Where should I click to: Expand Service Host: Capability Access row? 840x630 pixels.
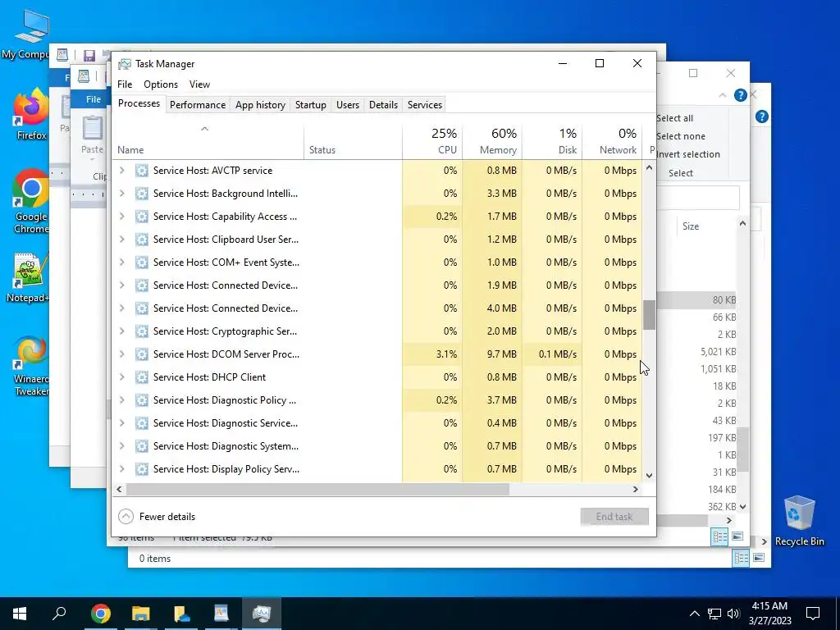tap(122, 217)
